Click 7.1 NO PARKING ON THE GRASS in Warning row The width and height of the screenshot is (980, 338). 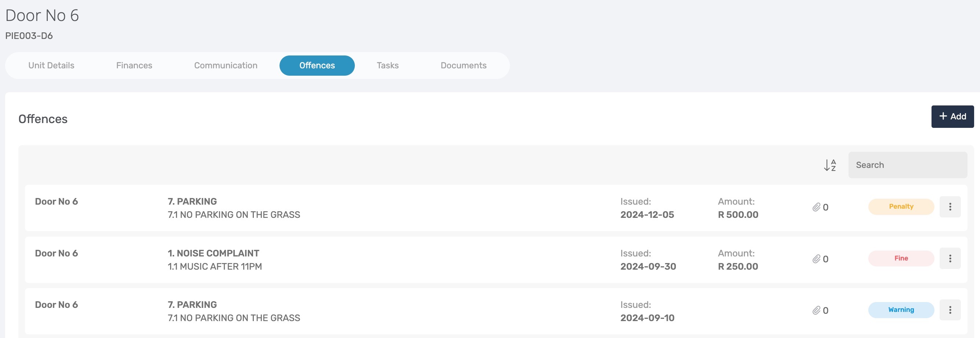[234, 318]
